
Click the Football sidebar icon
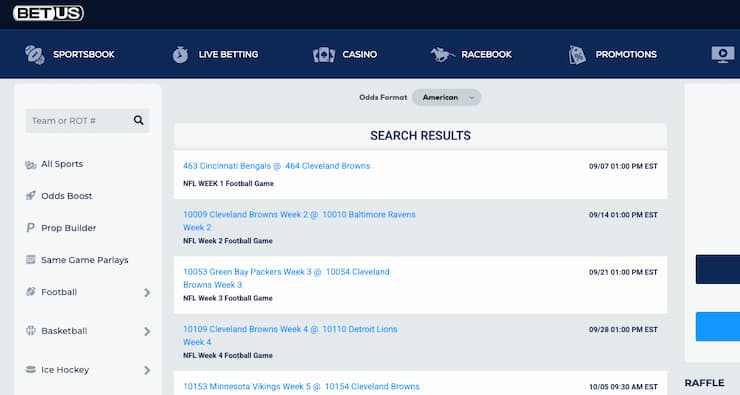pyautogui.click(x=31, y=292)
